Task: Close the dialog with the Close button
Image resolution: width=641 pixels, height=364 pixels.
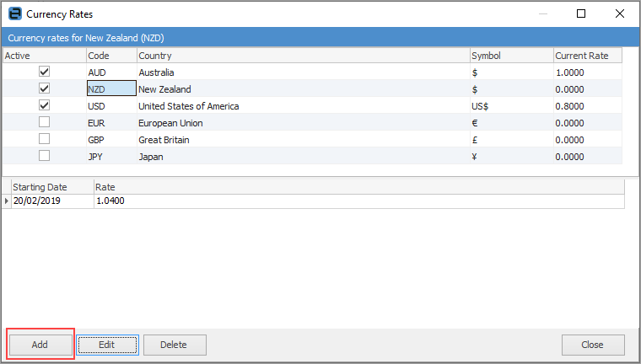Action: 593,345
